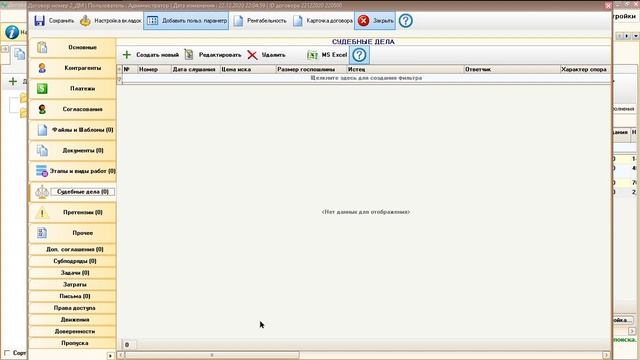The height and width of the screenshot is (360, 640).
Task: Click Претензии warning triangle icon
Action: tap(42, 212)
